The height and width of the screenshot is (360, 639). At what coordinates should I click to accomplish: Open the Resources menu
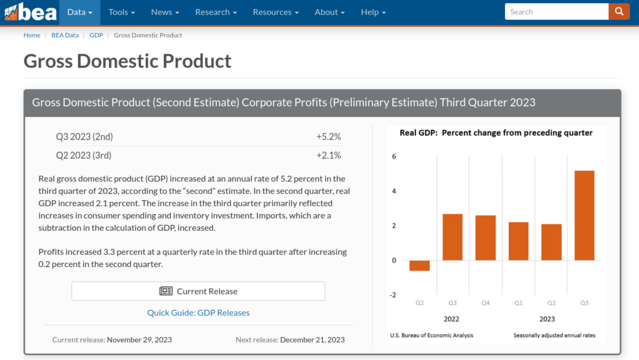click(275, 12)
